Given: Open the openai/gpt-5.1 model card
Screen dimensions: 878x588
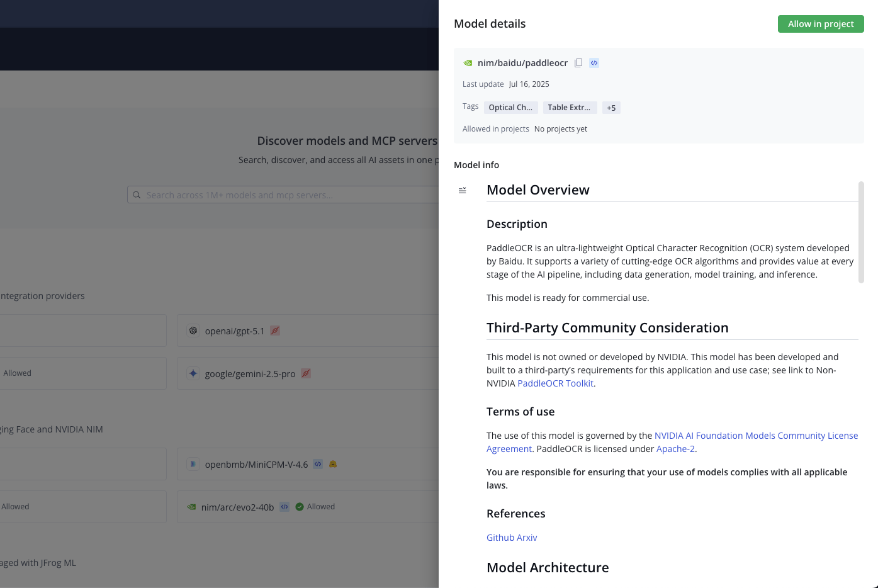Looking at the screenshot, I should coord(308,331).
